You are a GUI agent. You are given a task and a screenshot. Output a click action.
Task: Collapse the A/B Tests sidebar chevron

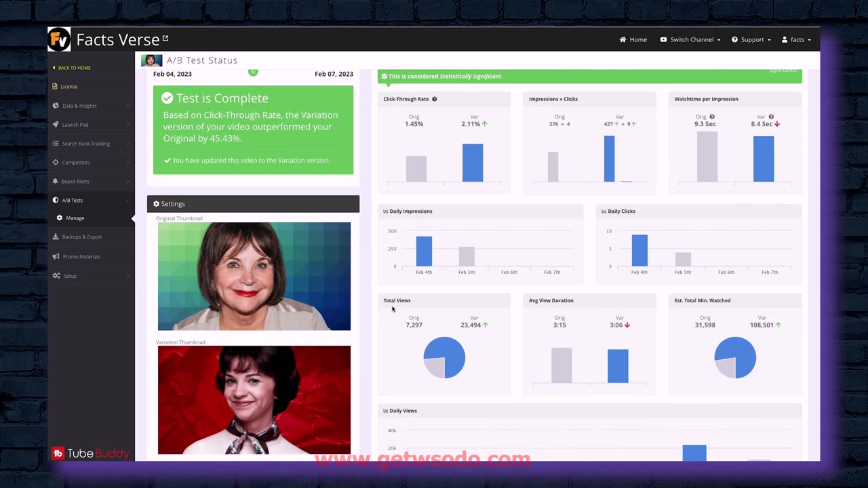pyautogui.click(x=127, y=201)
